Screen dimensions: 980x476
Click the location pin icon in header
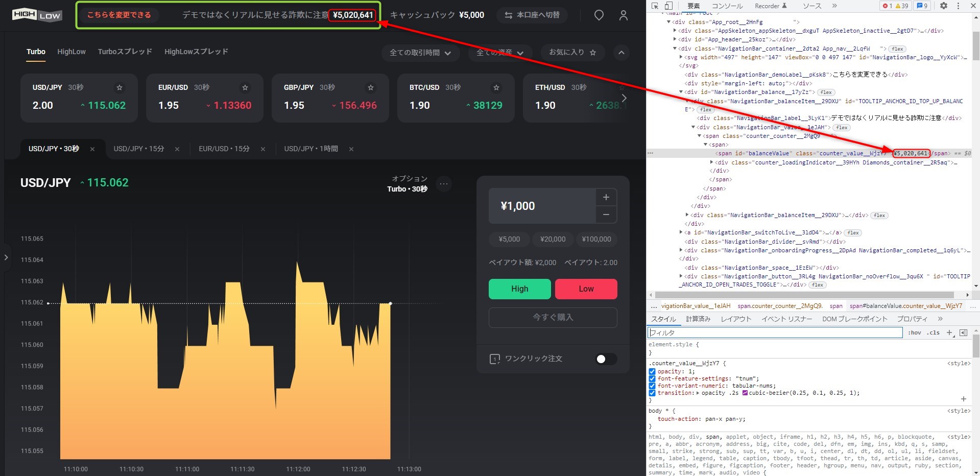[x=599, y=15]
